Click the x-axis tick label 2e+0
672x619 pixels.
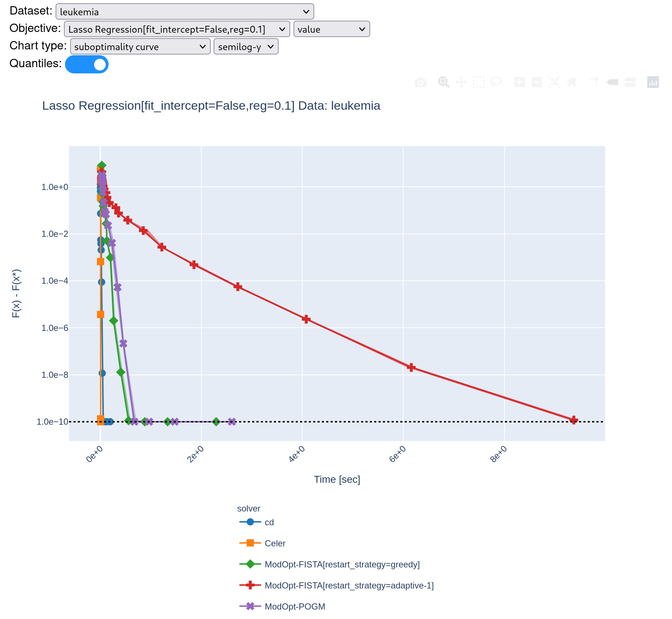pos(195,454)
